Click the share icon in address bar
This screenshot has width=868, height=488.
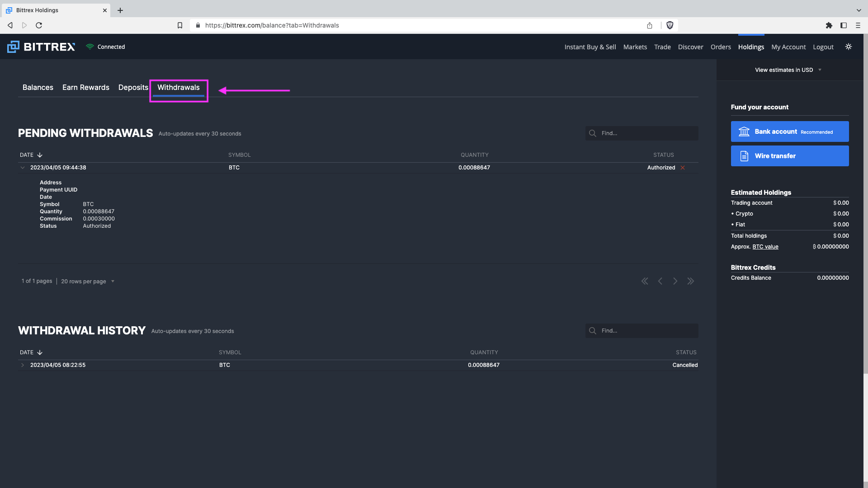click(x=650, y=25)
